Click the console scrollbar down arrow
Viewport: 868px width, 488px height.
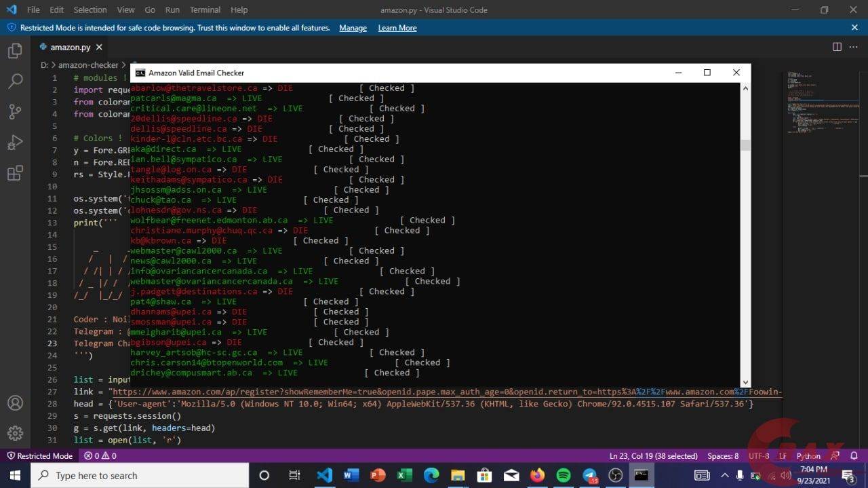click(x=745, y=382)
